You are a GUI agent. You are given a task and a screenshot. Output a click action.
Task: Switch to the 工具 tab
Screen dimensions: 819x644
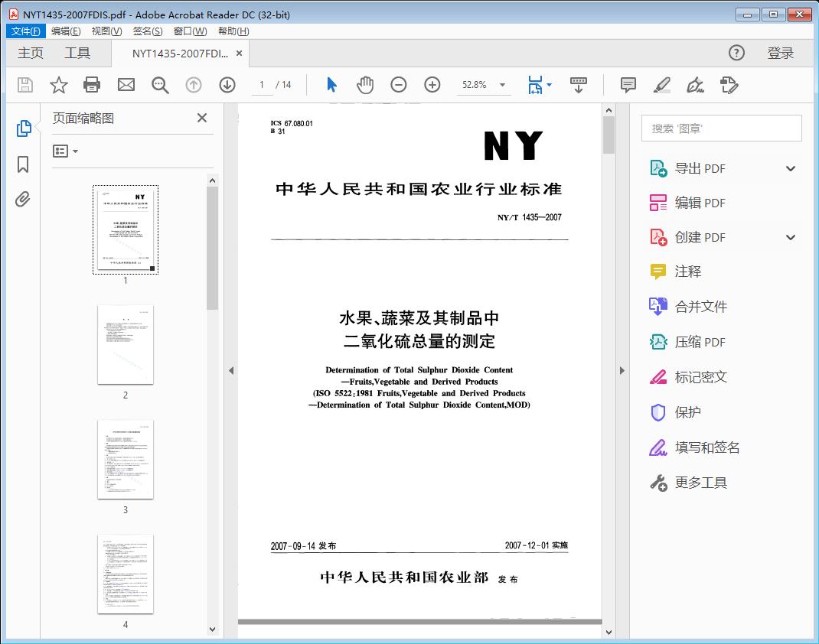(77, 53)
